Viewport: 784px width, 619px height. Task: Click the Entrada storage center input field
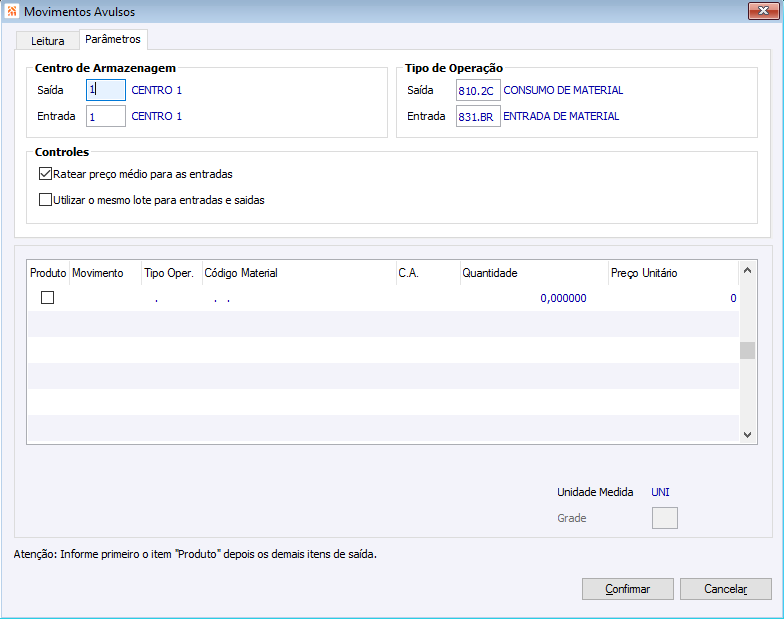coord(106,116)
